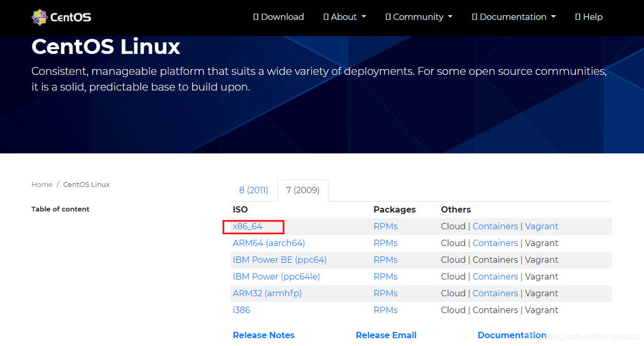
Task: Click the CentOS Linux page title
Action: tap(106, 47)
